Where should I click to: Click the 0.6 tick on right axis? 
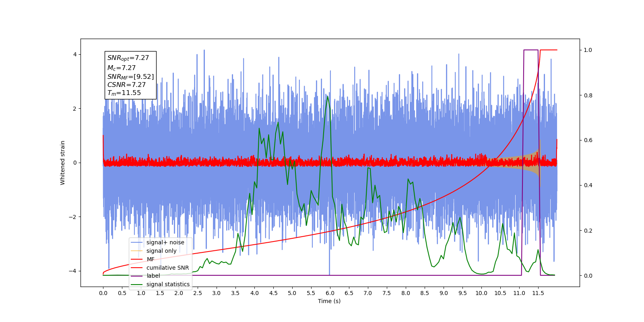(x=588, y=140)
